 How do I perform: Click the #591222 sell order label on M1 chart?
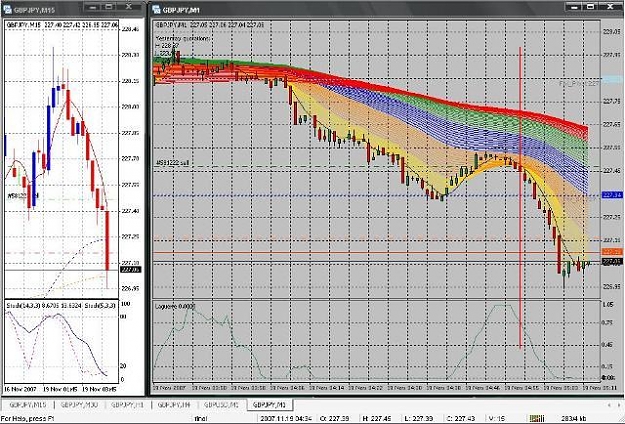172,163
